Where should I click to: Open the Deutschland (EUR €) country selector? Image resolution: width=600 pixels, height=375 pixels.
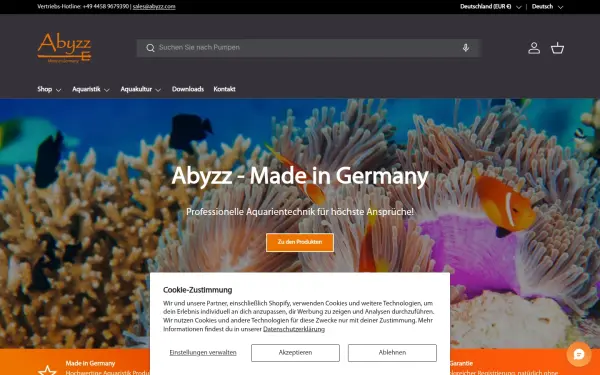click(x=491, y=7)
